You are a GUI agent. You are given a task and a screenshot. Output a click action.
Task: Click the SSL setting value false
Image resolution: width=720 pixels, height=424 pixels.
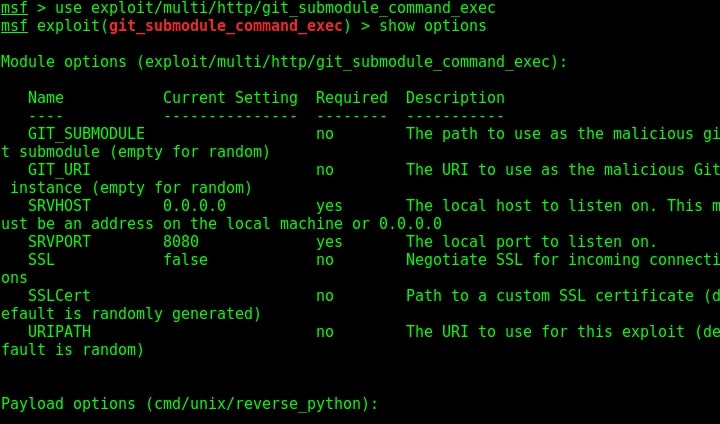(x=186, y=260)
